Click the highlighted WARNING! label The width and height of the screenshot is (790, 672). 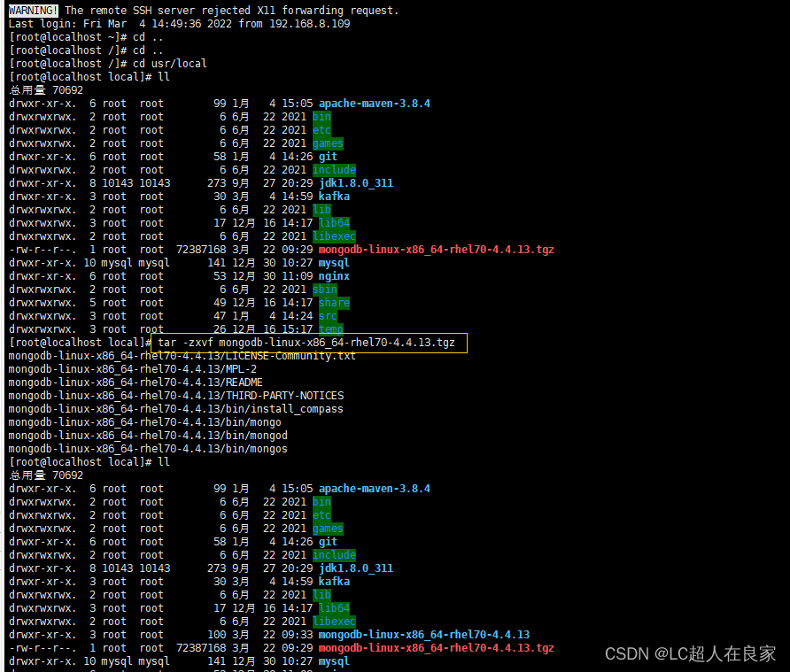point(34,10)
